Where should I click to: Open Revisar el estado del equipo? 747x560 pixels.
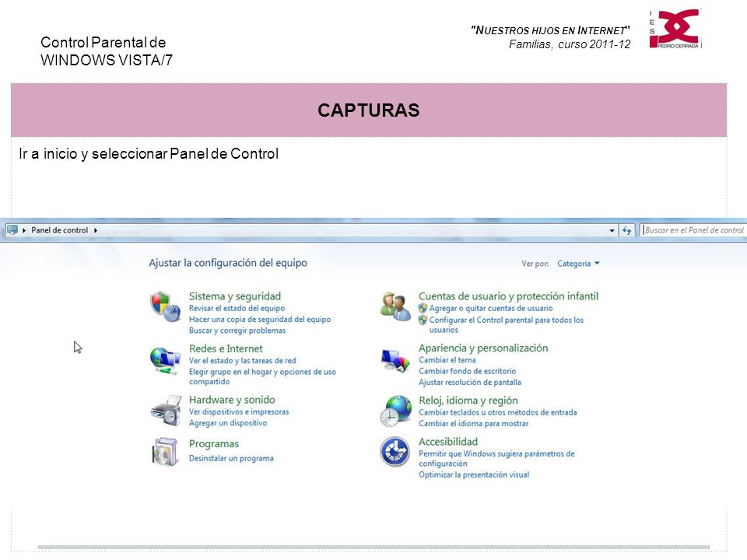click(x=237, y=308)
